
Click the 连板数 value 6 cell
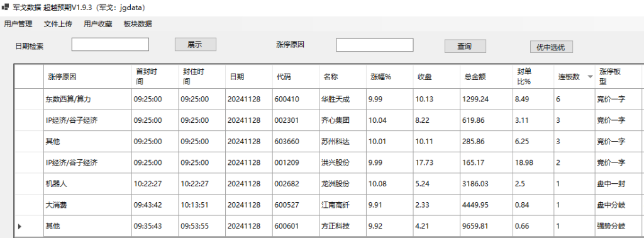click(574, 99)
